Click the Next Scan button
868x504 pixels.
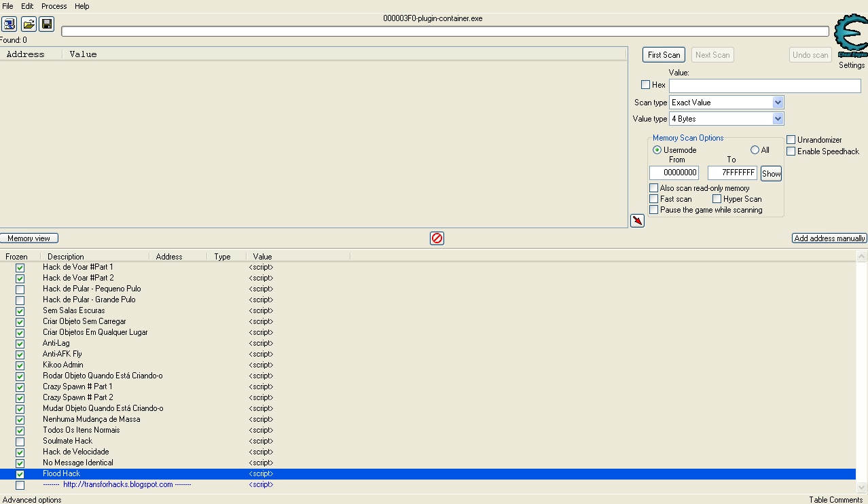coord(712,55)
